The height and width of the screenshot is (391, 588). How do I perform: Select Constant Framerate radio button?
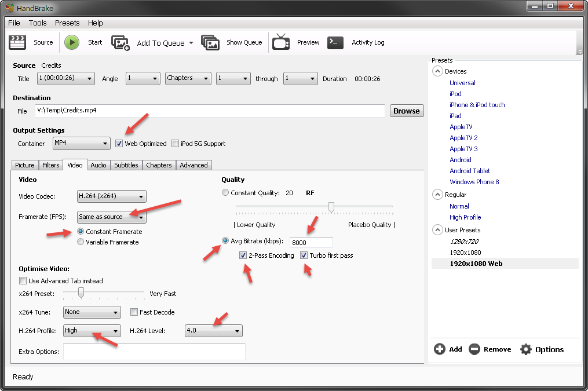[x=81, y=231]
